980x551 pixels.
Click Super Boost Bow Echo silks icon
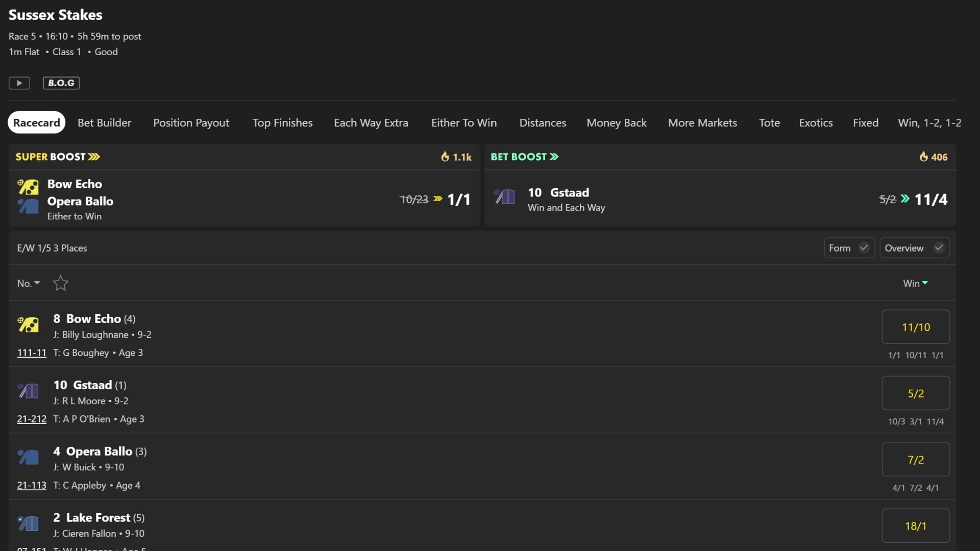tap(29, 187)
